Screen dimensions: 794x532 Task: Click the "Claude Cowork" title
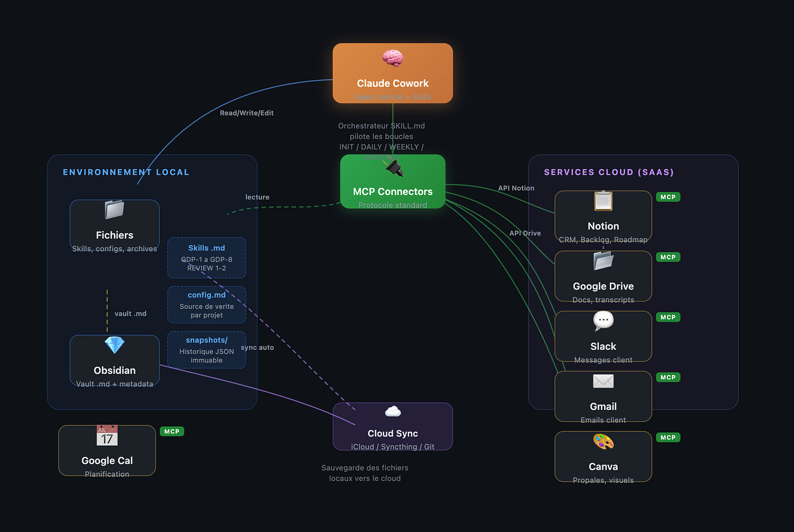coord(393,83)
